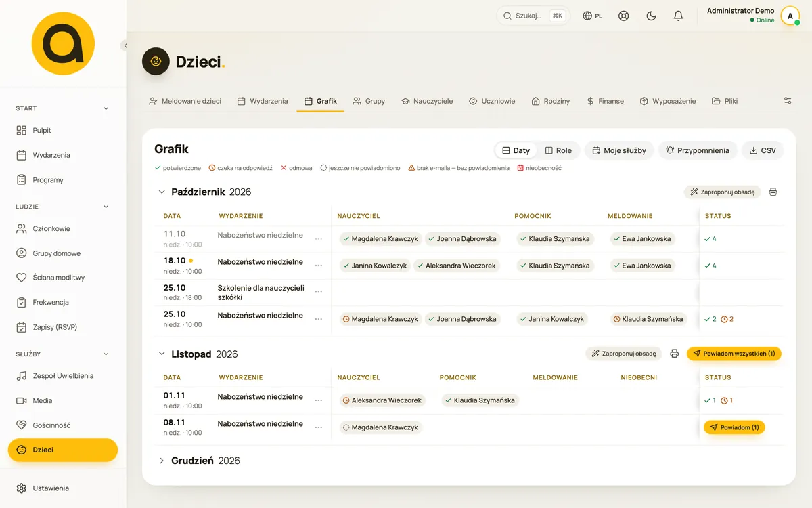Image resolution: width=812 pixels, height=508 pixels.
Task: Collapse the SŁUŻBY sidebar section
Action: tap(106, 354)
